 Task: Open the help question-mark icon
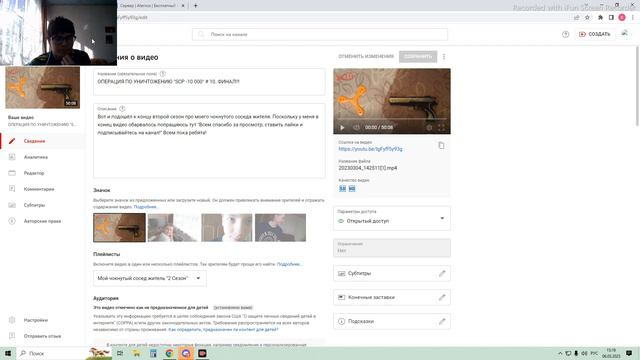[565, 34]
